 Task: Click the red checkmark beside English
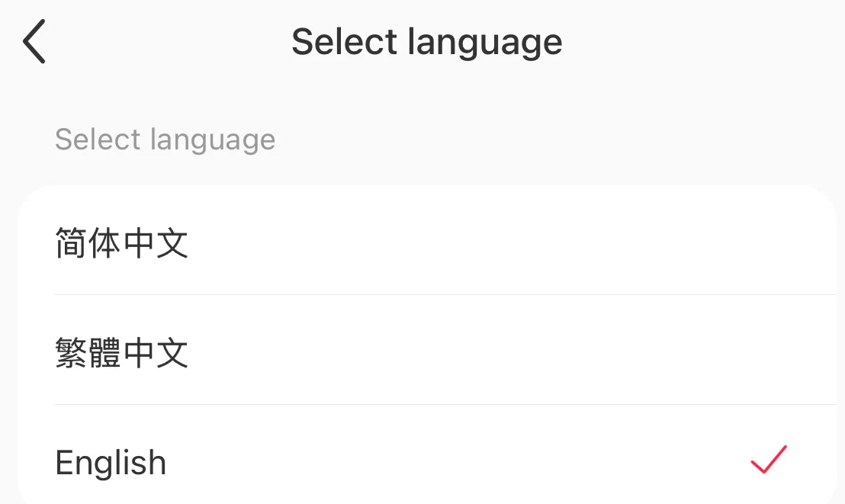[x=768, y=460]
